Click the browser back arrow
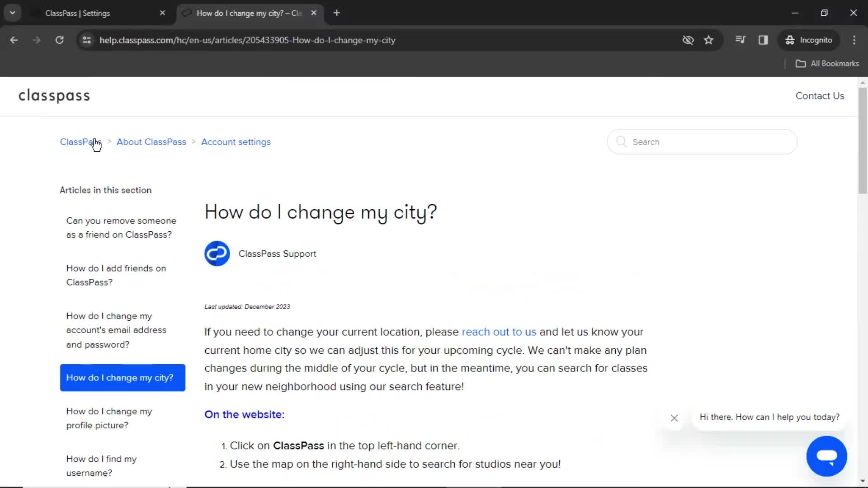 pos(14,40)
